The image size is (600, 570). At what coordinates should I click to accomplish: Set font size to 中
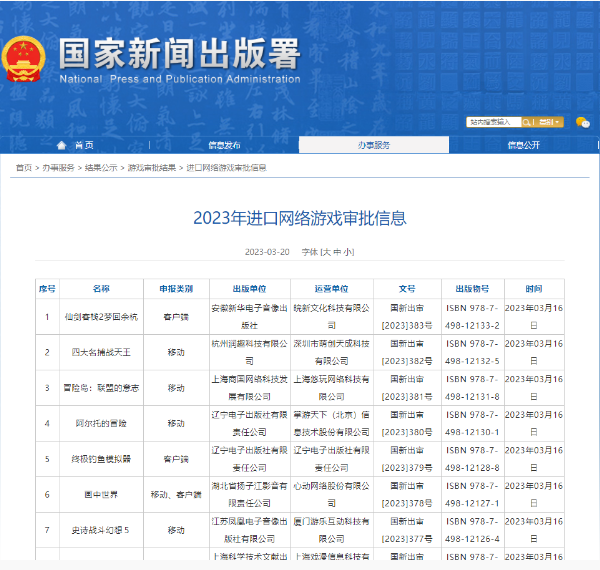[x=337, y=252]
